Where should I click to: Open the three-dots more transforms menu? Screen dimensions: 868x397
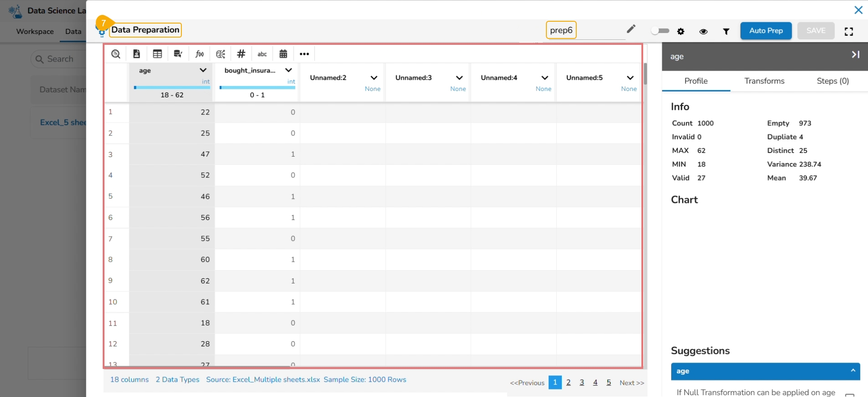(x=304, y=54)
